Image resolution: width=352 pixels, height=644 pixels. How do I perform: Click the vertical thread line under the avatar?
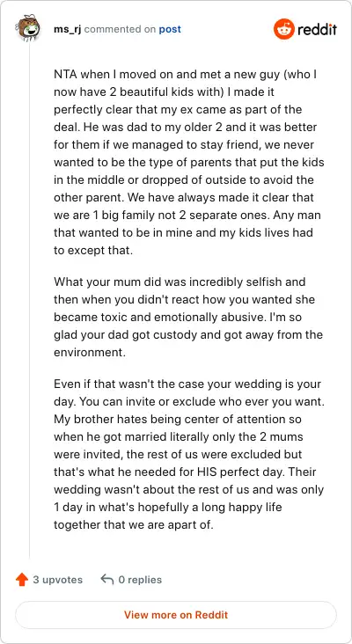click(29, 300)
